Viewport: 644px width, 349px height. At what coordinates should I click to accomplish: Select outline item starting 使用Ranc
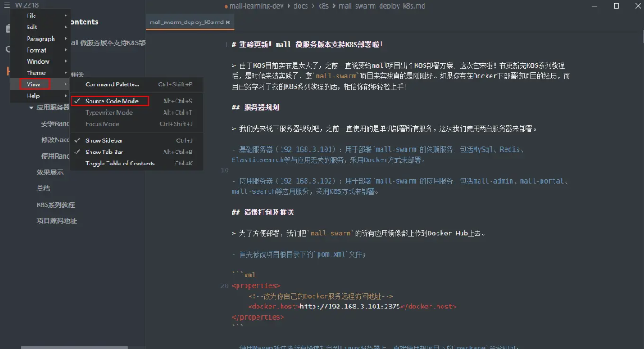click(55, 156)
